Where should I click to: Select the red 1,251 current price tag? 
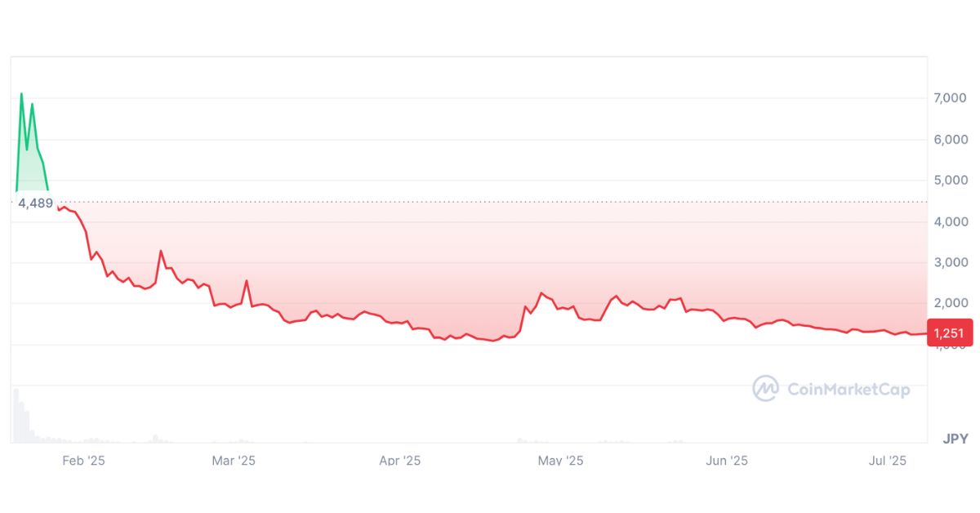click(x=950, y=332)
